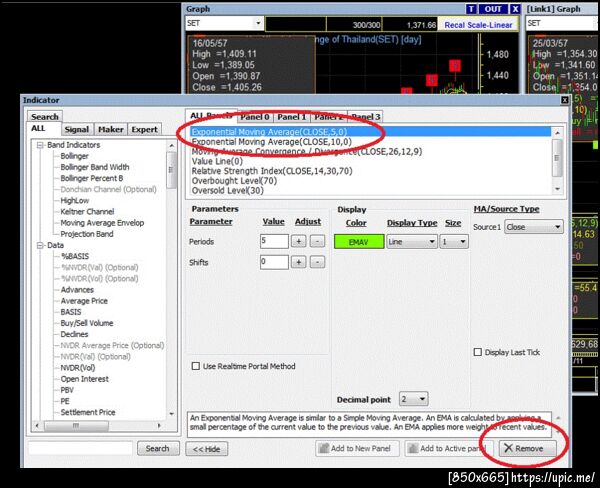The height and width of the screenshot is (488, 600).
Task: Close the Indicator dialog
Action: [x=564, y=100]
